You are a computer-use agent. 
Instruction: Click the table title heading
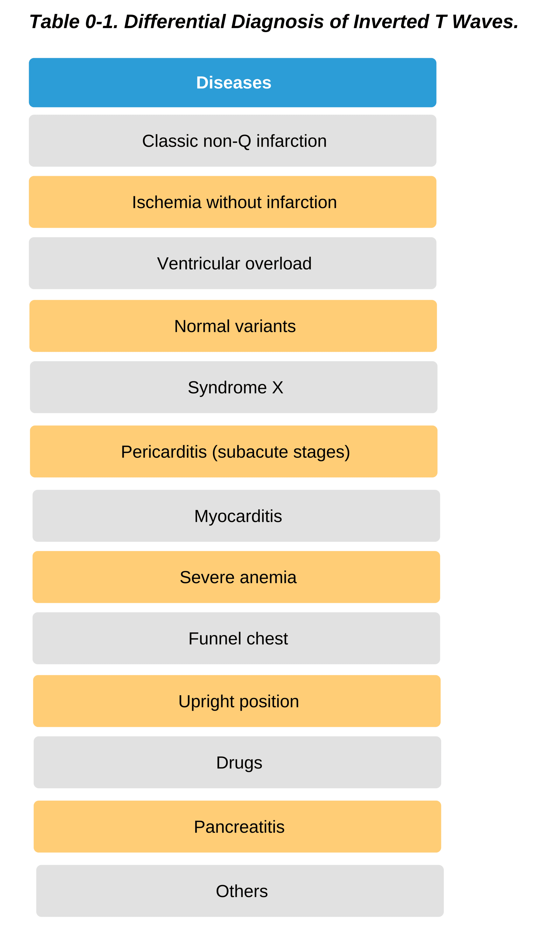coord(274,21)
